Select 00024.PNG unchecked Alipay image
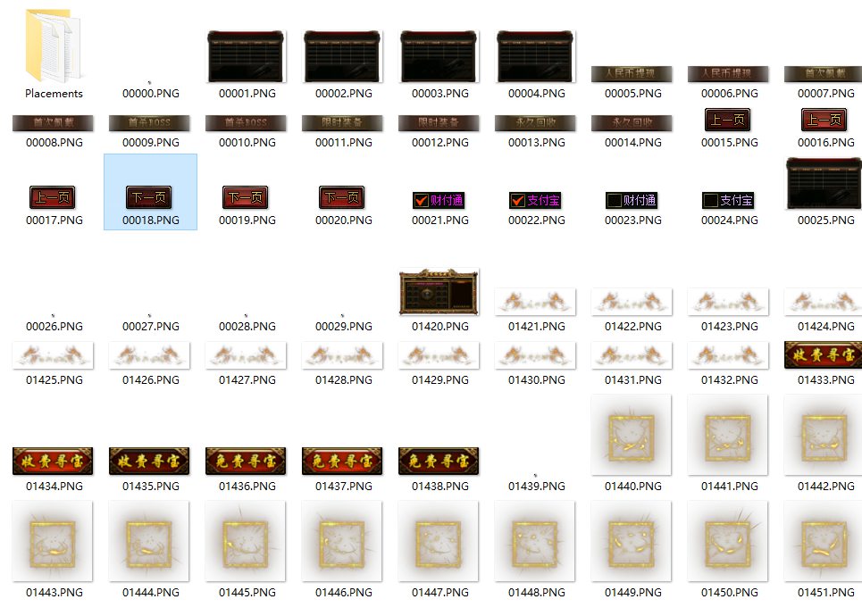 (x=728, y=200)
